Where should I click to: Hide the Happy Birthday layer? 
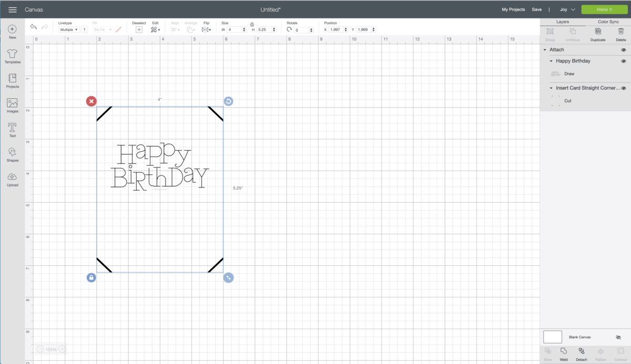point(624,60)
